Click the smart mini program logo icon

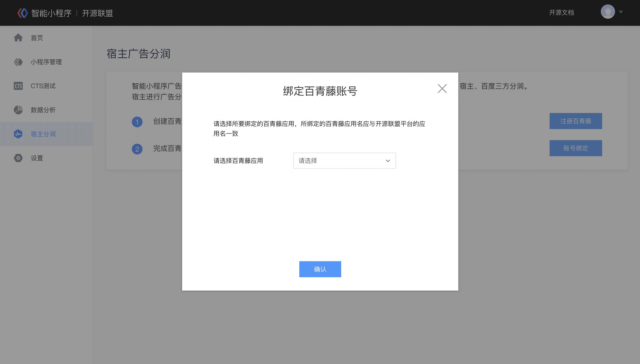[x=22, y=13]
